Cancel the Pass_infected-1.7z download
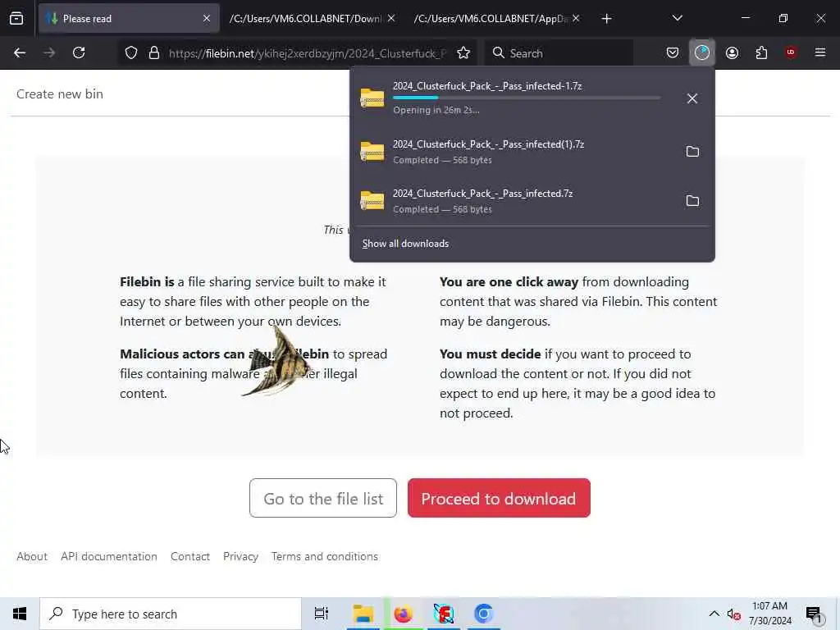 692,98
